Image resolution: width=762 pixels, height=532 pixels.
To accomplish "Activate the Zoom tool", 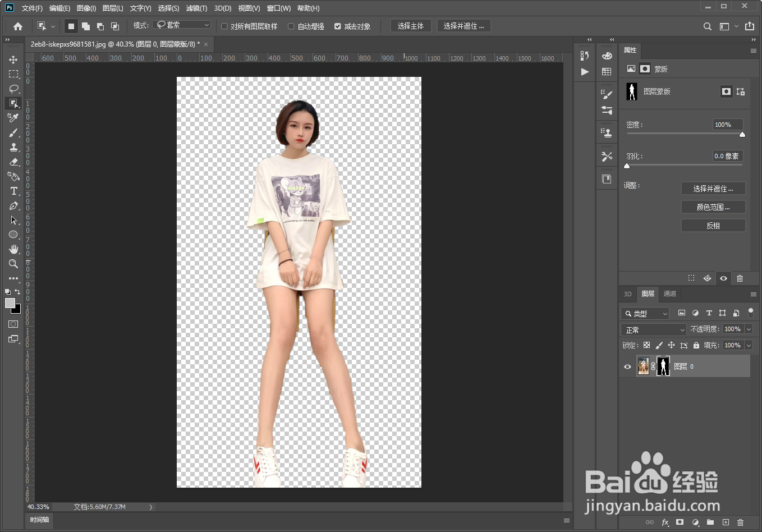I will pos(13,264).
